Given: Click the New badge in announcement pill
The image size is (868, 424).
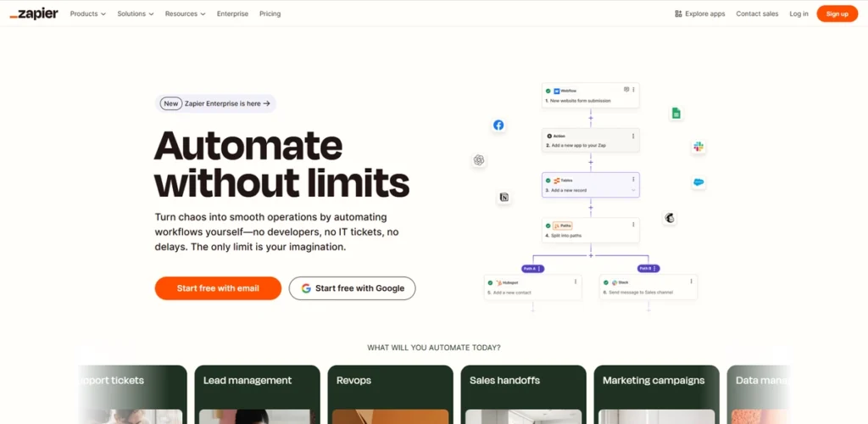Looking at the screenshot, I should pos(171,103).
